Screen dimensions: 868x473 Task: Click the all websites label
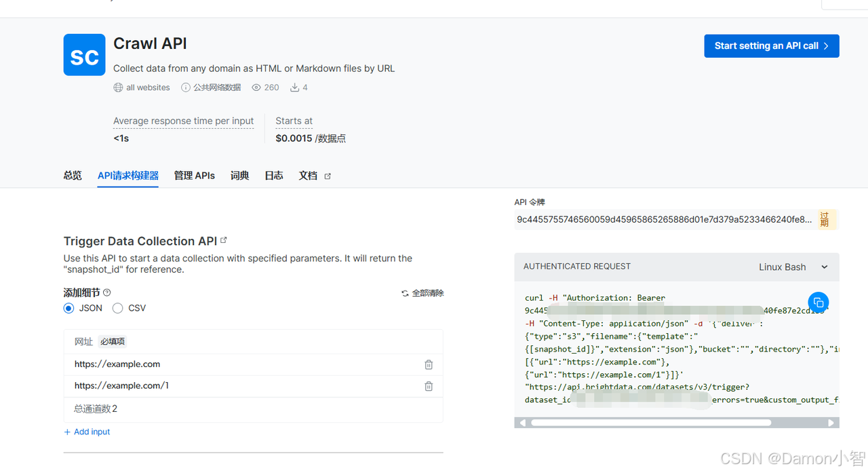click(149, 88)
